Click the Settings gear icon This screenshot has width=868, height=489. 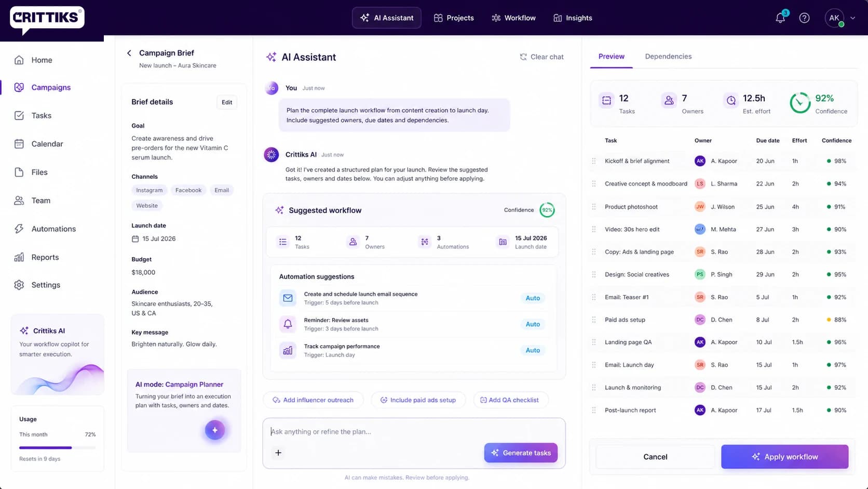coord(19,285)
